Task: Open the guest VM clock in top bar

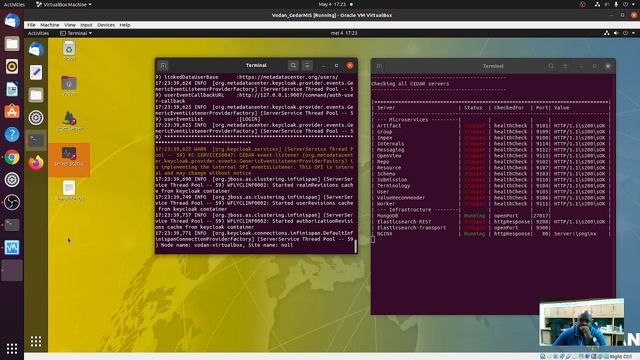Action: (x=344, y=33)
